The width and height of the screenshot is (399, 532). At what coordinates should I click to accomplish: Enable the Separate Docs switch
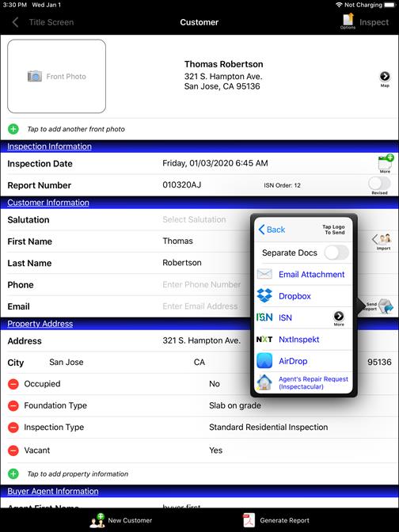click(336, 253)
